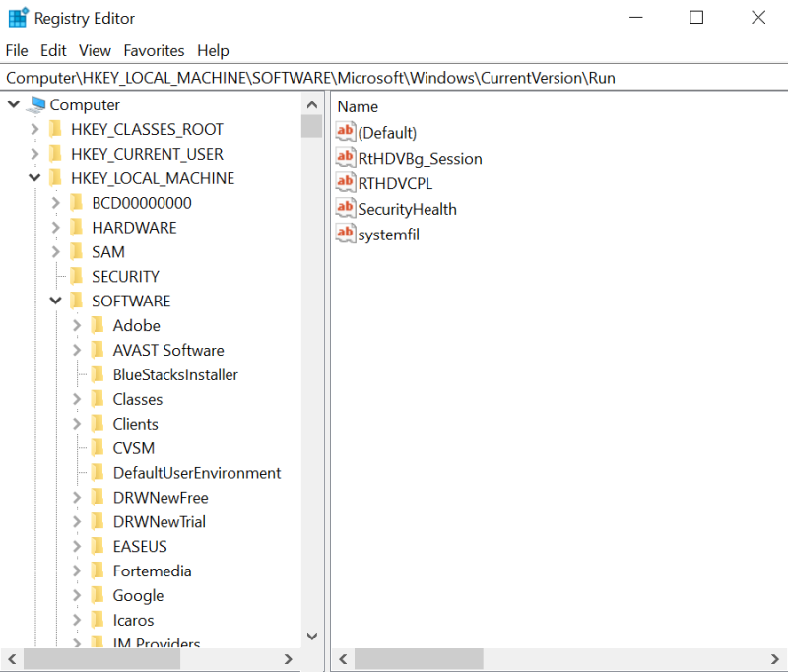Select the EASEUS key label

pos(140,546)
